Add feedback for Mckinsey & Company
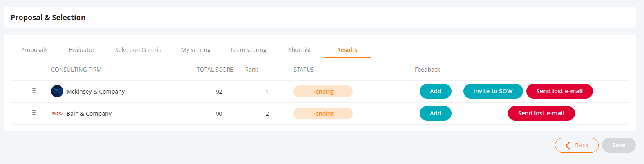This screenshot has height=164, width=644. tap(436, 91)
